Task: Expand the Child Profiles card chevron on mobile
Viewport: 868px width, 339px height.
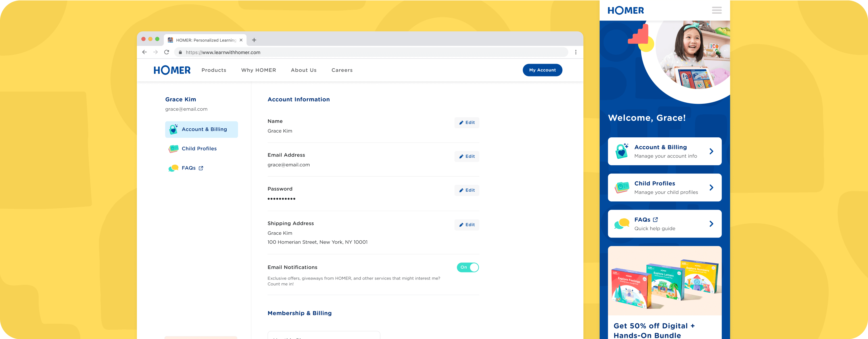Action: point(712,187)
